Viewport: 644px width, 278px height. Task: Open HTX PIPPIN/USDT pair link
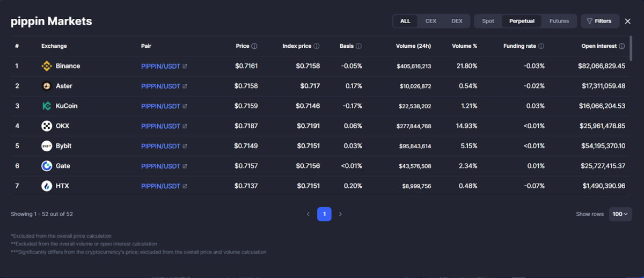click(x=160, y=186)
